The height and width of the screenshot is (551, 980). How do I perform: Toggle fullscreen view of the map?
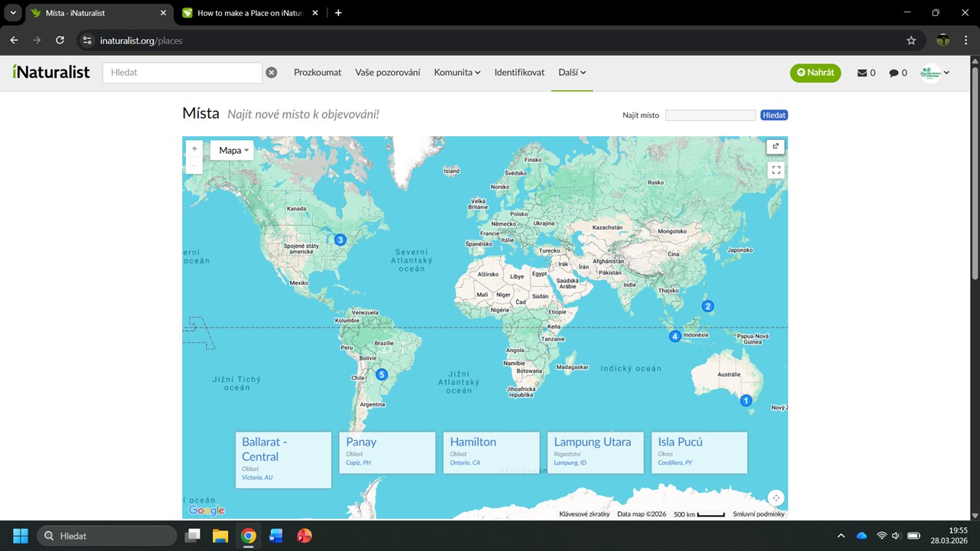776,170
